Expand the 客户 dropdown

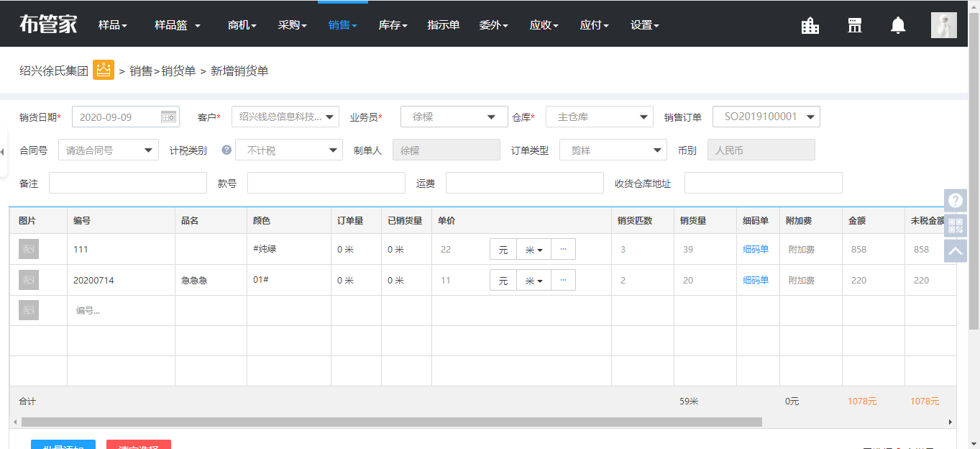click(x=285, y=117)
